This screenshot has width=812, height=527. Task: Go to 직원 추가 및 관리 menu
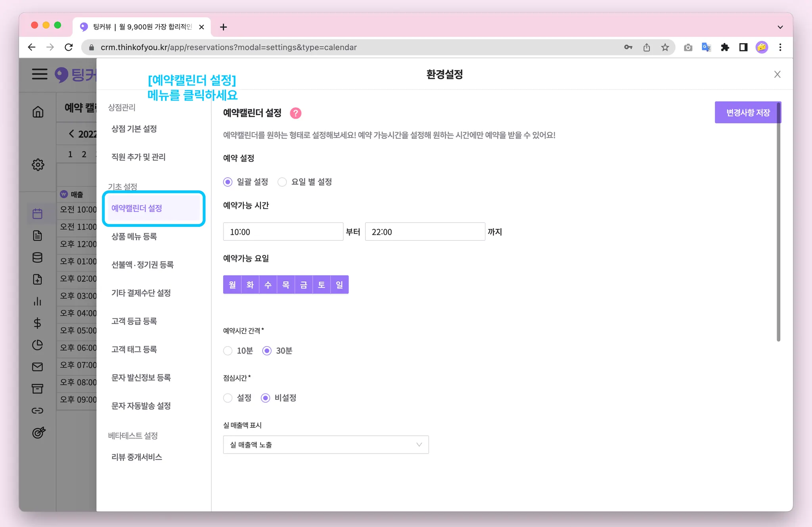pyautogui.click(x=138, y=157)
